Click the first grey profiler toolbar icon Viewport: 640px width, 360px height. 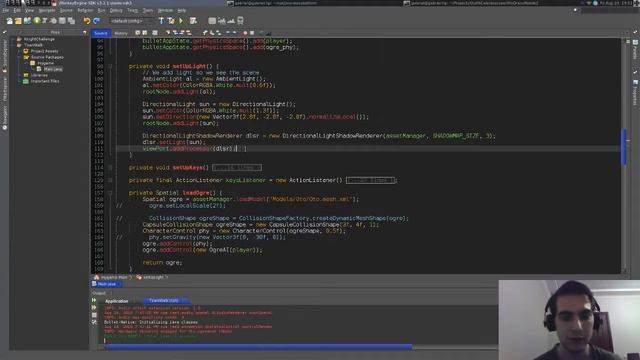pos(212,21)
